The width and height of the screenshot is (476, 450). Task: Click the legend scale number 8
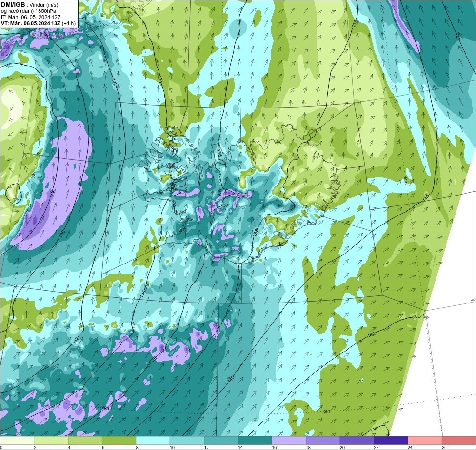[x=137, y=447]
